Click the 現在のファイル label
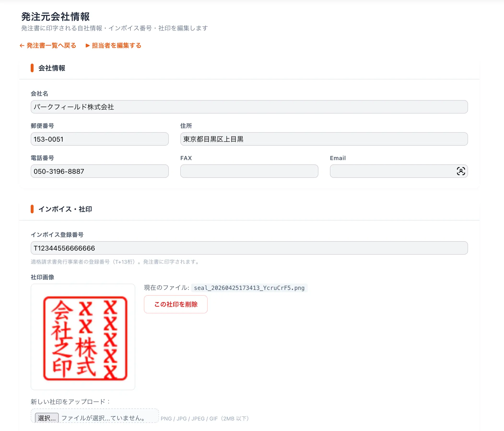The width and height of the screenshot is (504, 431). (x=167, y=287)
